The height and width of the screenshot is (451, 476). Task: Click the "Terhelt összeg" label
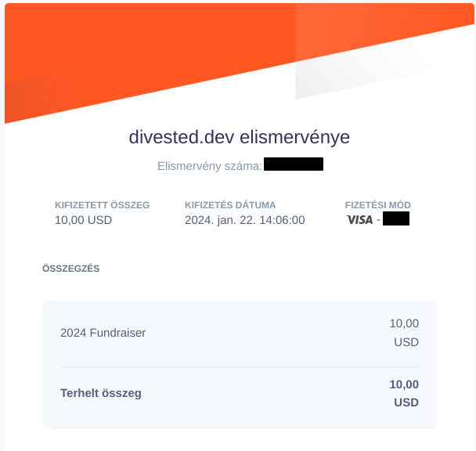[x=101, y=393]
